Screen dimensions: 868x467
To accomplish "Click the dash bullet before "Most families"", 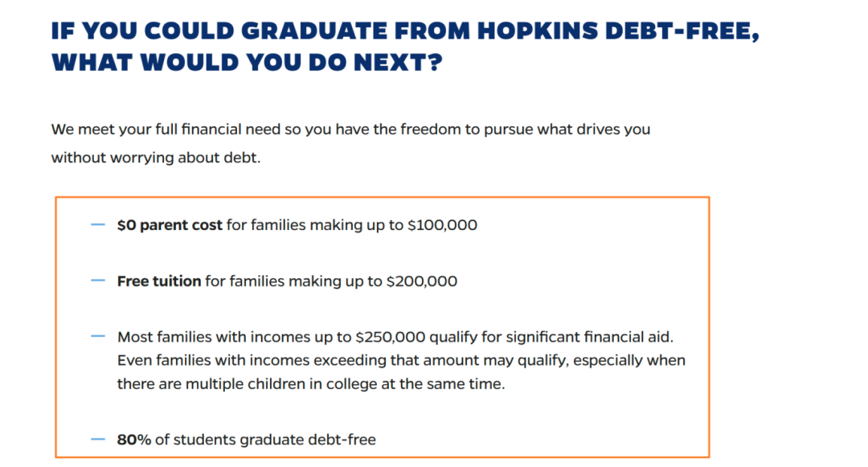I will pos(98,336).
